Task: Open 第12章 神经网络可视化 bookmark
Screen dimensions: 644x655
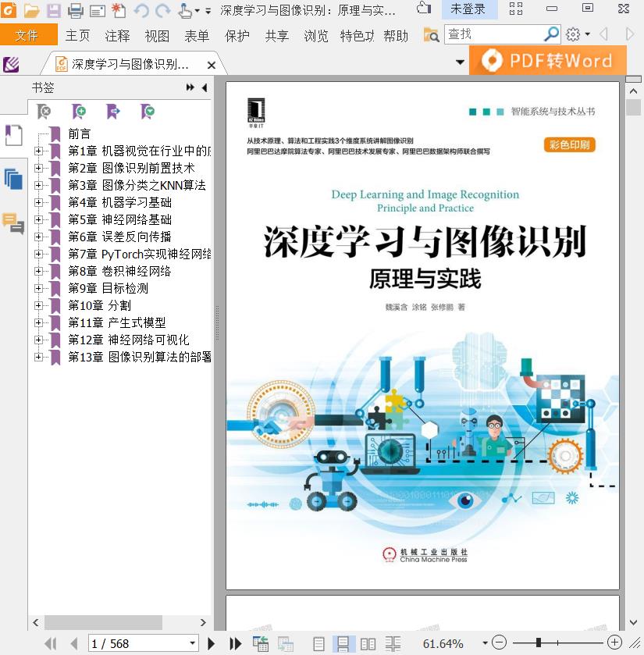Action: pos(129,340)
